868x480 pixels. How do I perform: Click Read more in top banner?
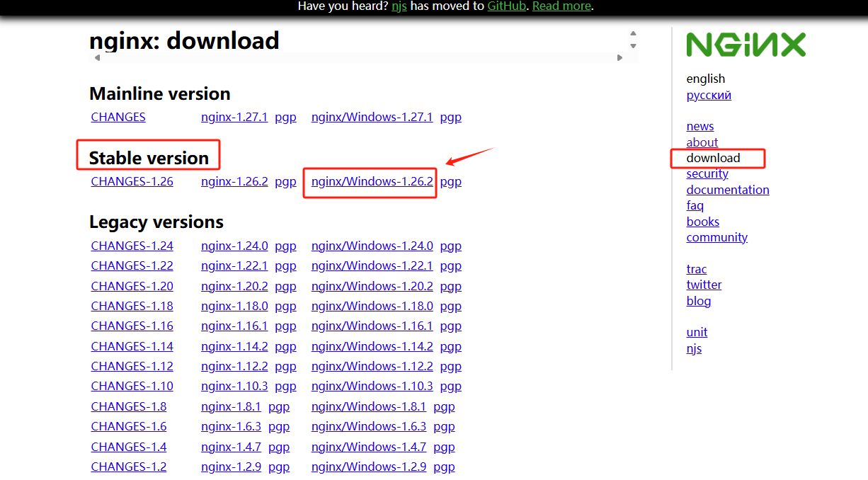561,6
